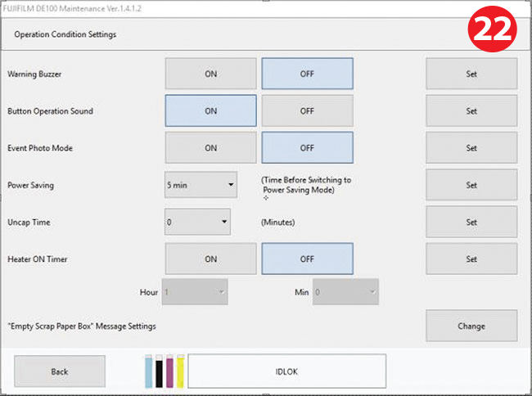Click Change for Empty Scrap Paper Box message
This screenshot has height=396, width=532.
[471, 326]
